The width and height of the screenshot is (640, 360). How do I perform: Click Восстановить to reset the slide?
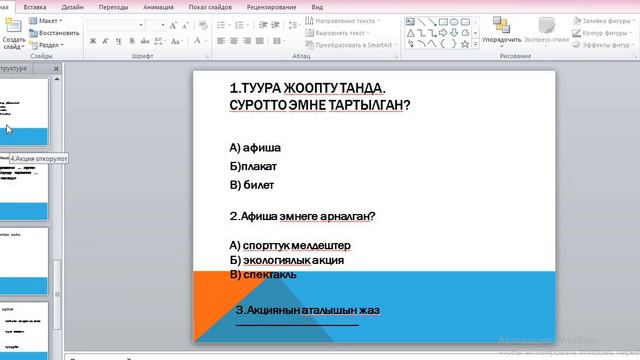54,33
